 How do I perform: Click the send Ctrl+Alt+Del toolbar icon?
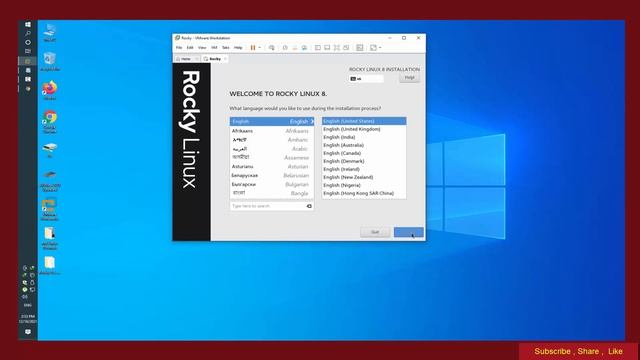(x=271, y=48)
